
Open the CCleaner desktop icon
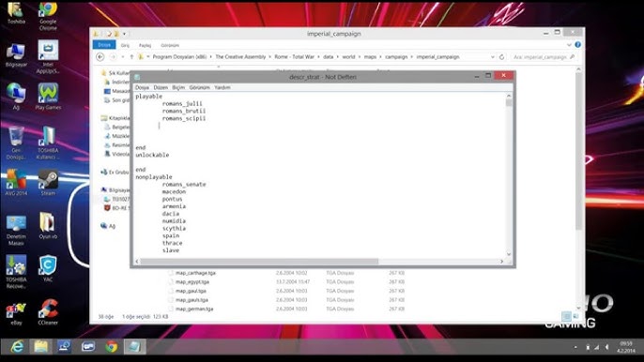(x=48, y=312)
